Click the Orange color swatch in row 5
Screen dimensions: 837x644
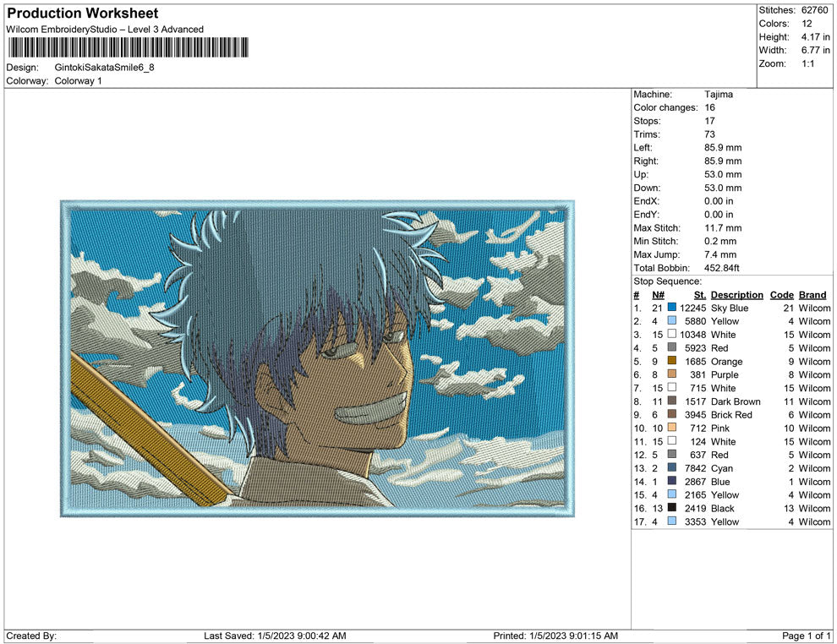[x=672, y=361]
